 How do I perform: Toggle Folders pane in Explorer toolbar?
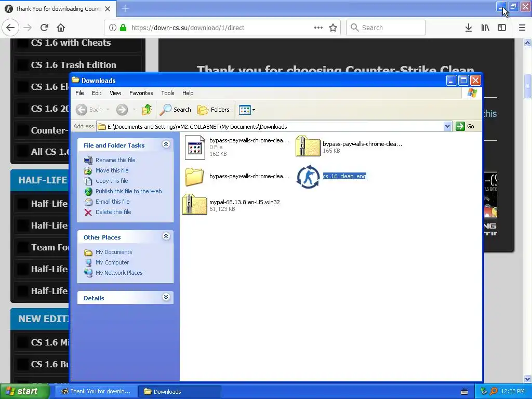click(x=214, y=110)
